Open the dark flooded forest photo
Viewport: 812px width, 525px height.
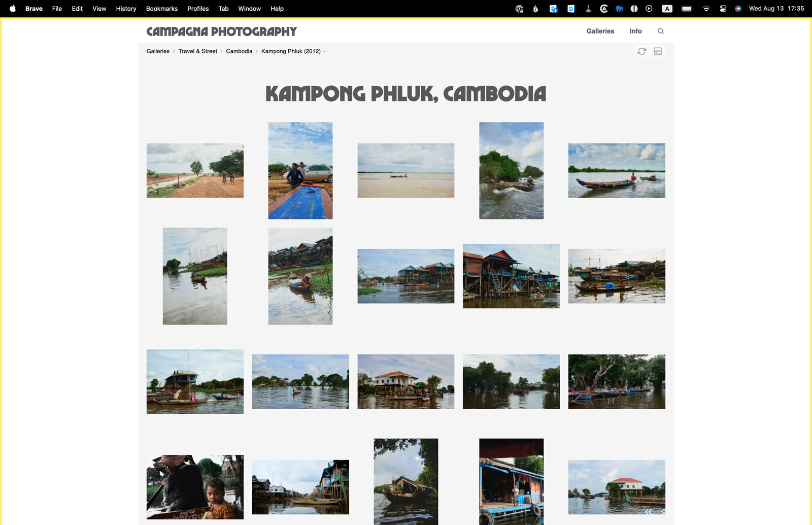click(511, 381)
